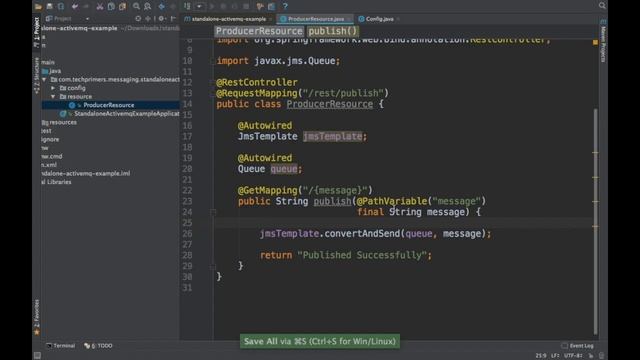Open the TODO tool window
Screen dimensions: 640x360
[x=98, y=346]
